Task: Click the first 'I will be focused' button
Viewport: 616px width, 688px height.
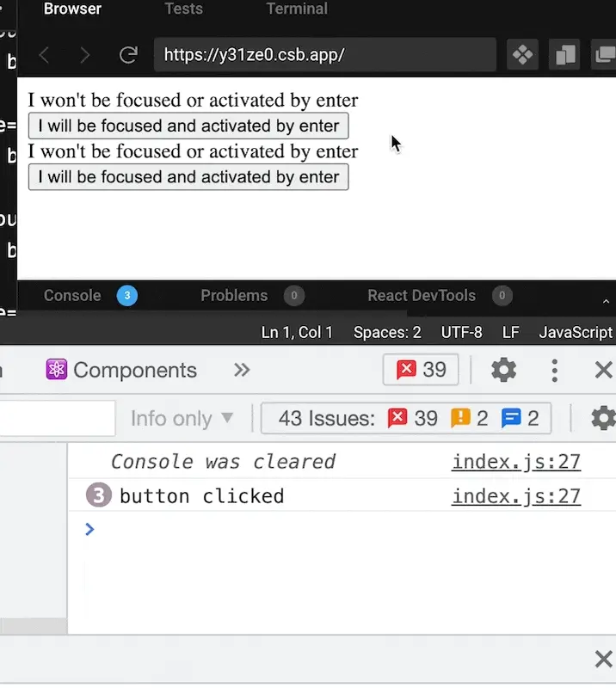Action: click(x=188, y=126)
